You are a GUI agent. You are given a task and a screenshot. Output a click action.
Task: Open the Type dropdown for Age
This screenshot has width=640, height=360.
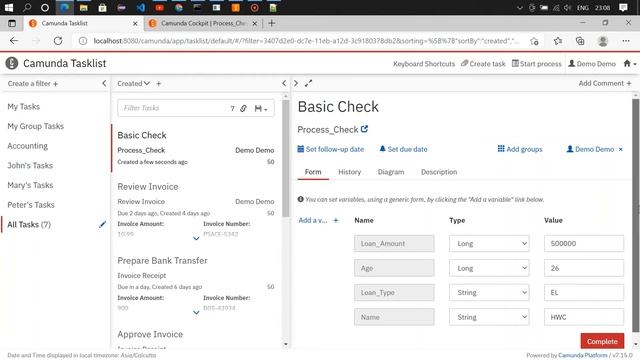489,268
